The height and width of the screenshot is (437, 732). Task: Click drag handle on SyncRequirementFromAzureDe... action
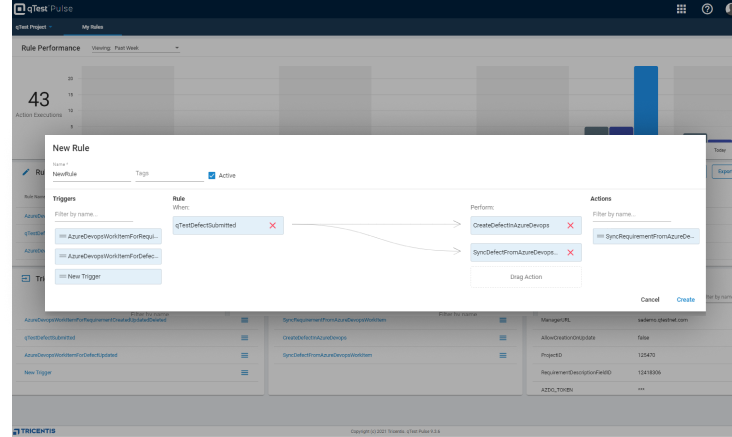point(600,237)
